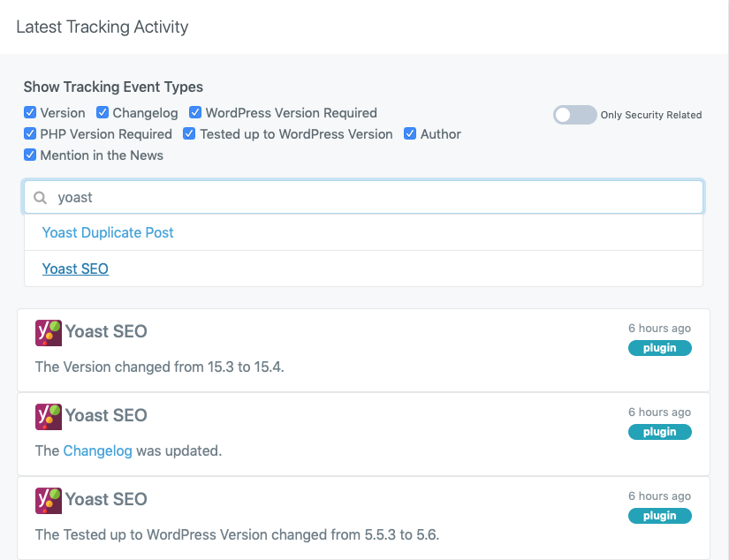Click Yoast SEO title on Tested up to card
The width and height of the screenshot is (729, 560).
coord(106,499)
